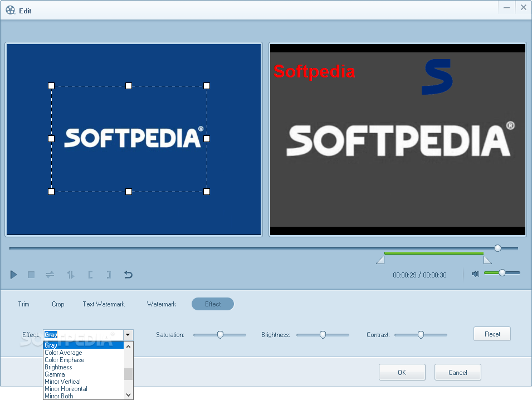Viewport: 532px width, 400px height.
Task: Mute audio with the speaker icon
Action: (475, 274)
